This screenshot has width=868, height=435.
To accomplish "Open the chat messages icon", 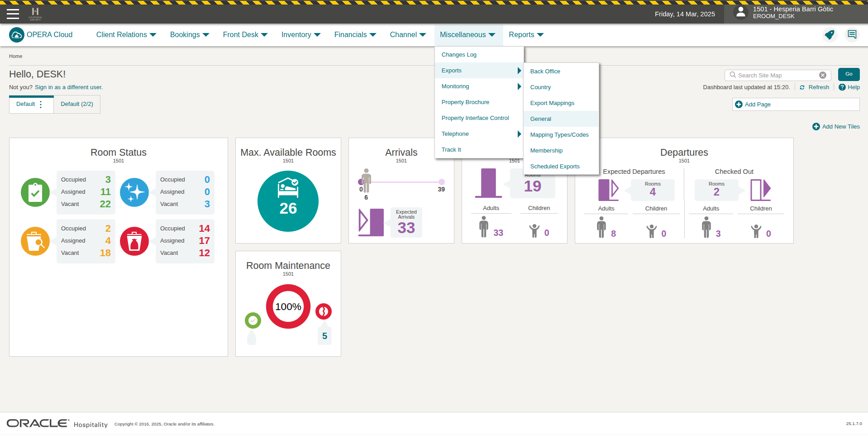I will [852, 35].
